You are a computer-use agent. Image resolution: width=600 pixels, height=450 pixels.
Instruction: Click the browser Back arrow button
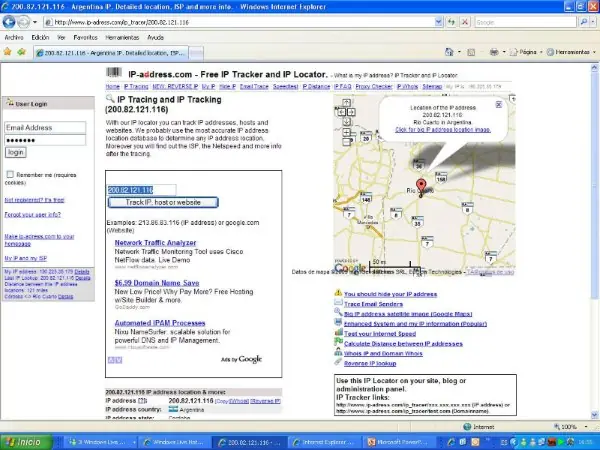pyautogui.click(x=9, y=22)
